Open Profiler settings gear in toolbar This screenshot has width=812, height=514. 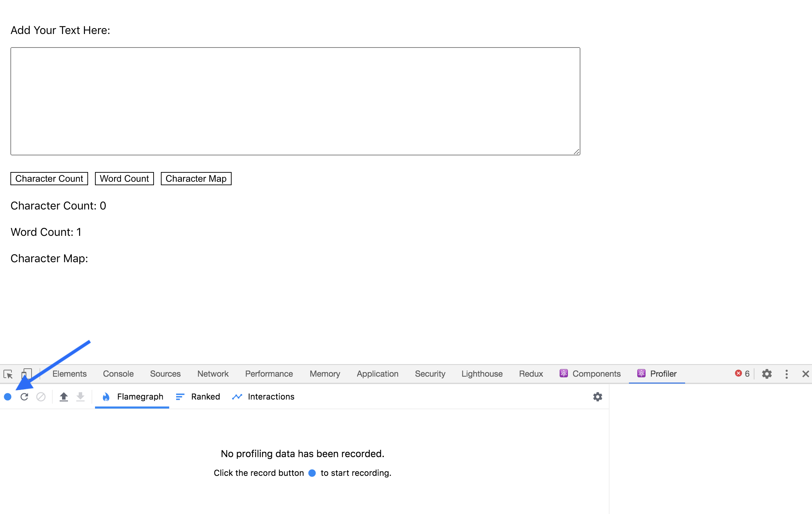pyautogui.click(x=598, y=397)
